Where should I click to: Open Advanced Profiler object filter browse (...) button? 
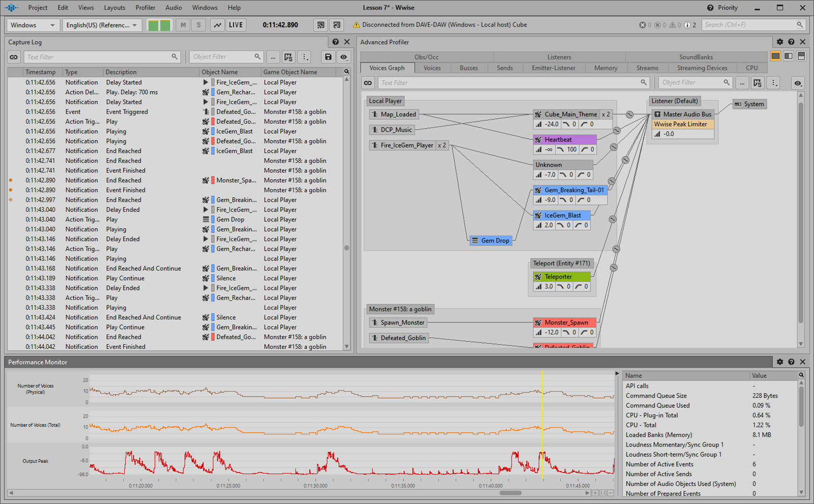(x=742, y=83)
